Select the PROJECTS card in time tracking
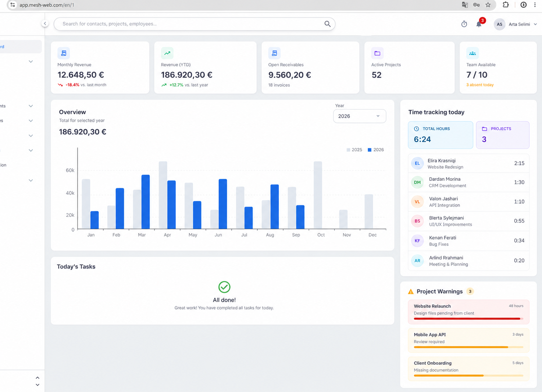Viewport: 542px width, 392px height. pyautogui.click(x=503, y=135)
